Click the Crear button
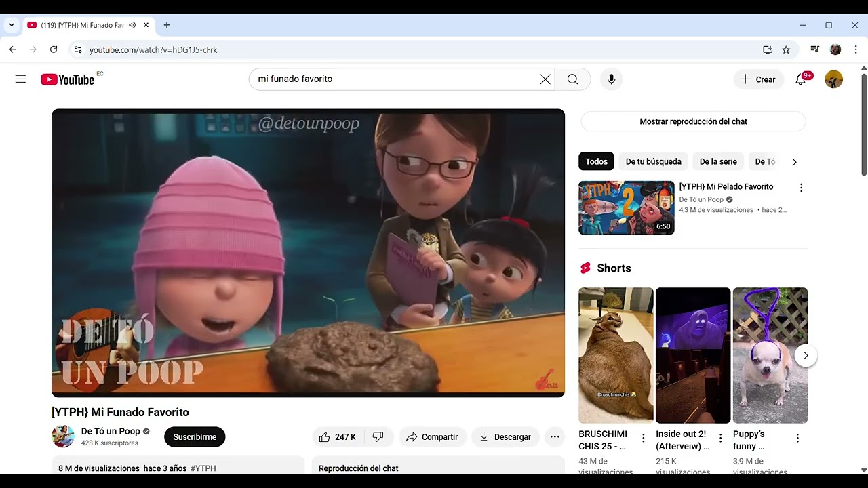Image resolution: width=868 pixels, height=488 pixels. coord(758,79)
